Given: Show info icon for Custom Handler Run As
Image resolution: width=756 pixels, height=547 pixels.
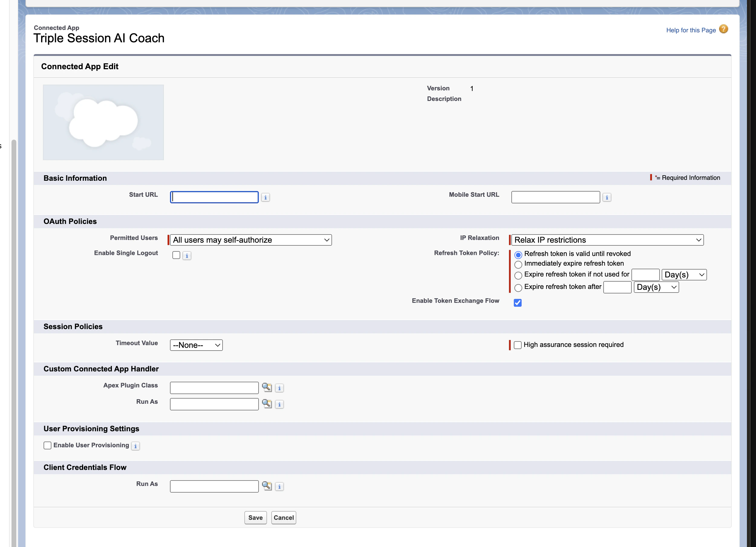Looking at the screenshot, I should (279, 404).
